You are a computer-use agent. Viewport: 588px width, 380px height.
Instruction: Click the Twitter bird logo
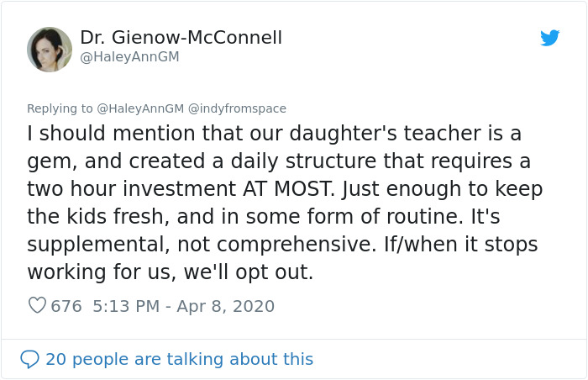550,38
